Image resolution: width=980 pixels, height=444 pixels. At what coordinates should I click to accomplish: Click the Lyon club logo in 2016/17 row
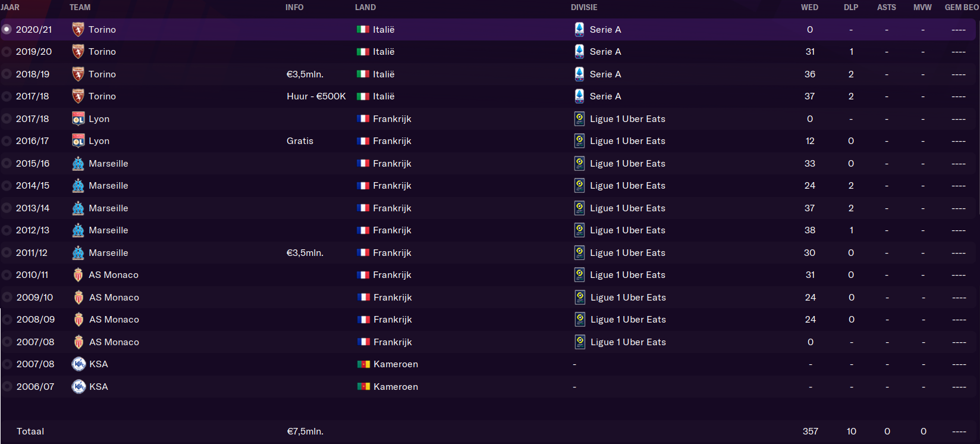pos(78,141)
